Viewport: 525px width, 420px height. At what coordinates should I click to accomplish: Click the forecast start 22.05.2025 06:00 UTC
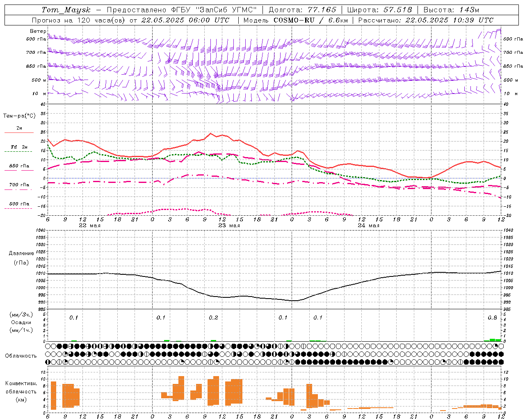coord(185,20)
